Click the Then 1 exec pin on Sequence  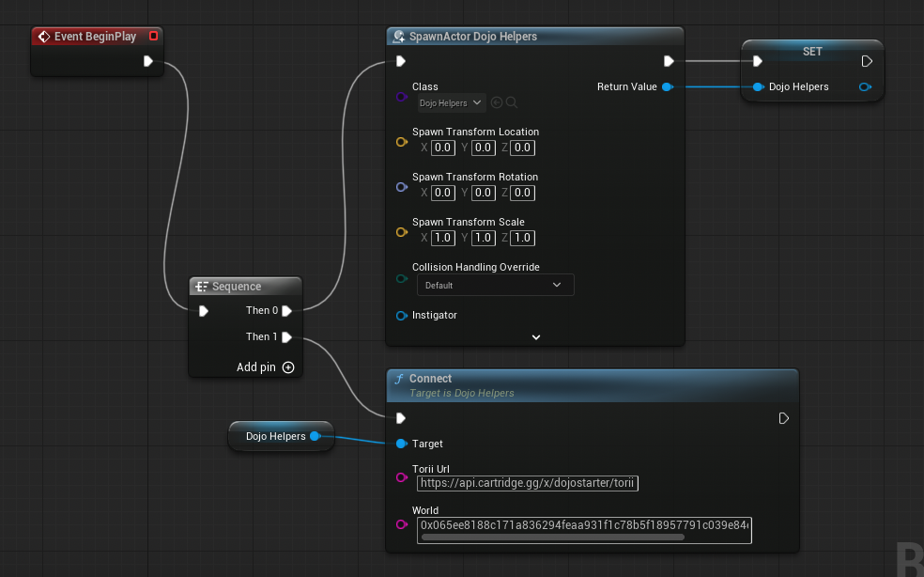pos(287,336)
